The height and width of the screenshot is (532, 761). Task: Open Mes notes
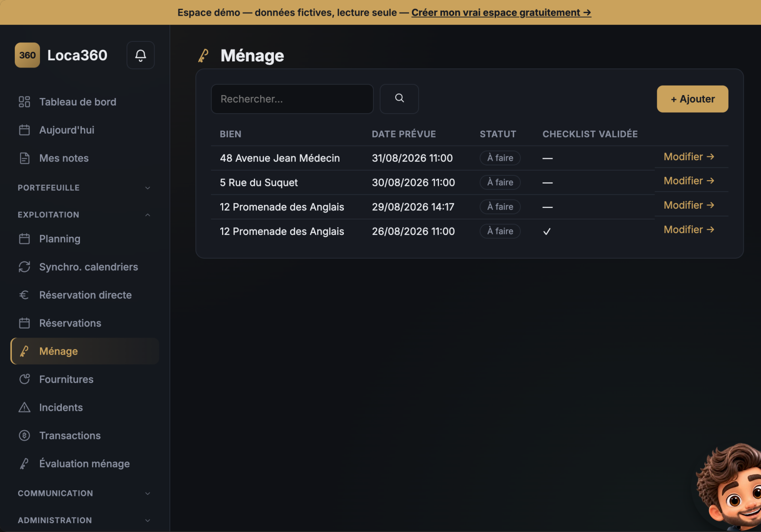(x=85, y=158)
